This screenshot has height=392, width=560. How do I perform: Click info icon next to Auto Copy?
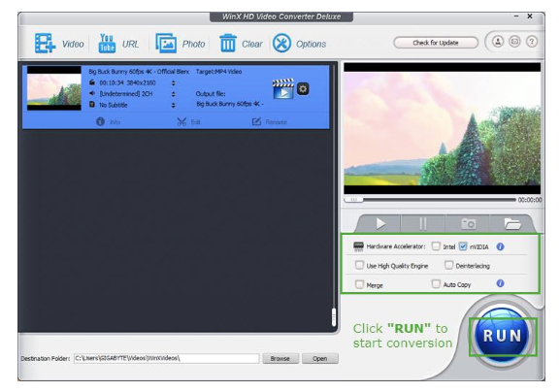[501, 283]
